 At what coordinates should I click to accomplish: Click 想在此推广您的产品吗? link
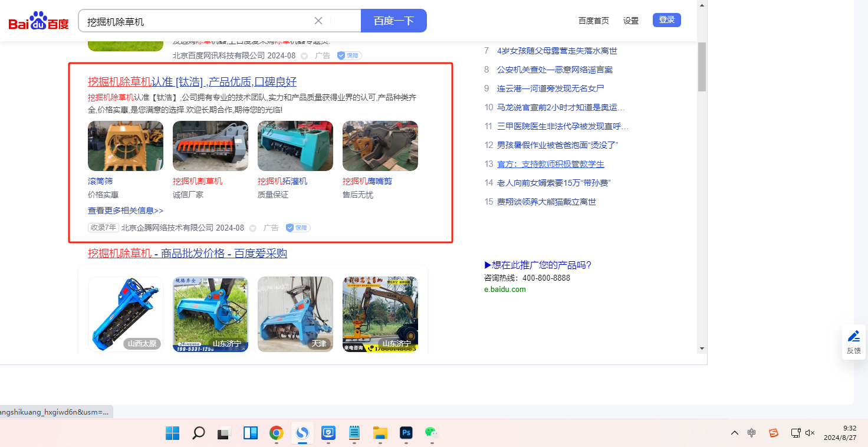(538, 265)
